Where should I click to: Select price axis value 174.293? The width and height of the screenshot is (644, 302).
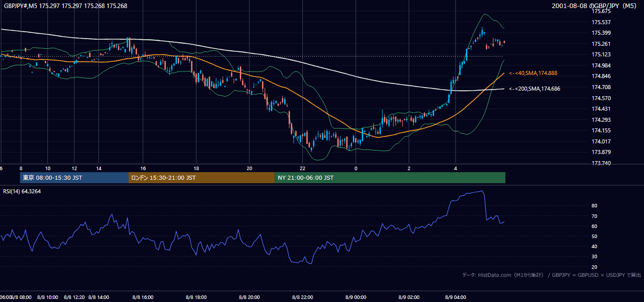pyautogui.click(x=601, y=120)
